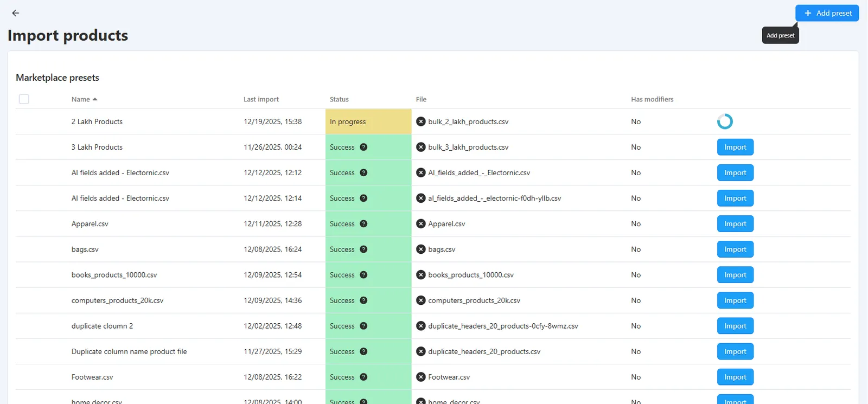Screen dimensions: 868x404
Task: Remove Apparel.csv file via x icon in File column
Action: tap(421, 223)
